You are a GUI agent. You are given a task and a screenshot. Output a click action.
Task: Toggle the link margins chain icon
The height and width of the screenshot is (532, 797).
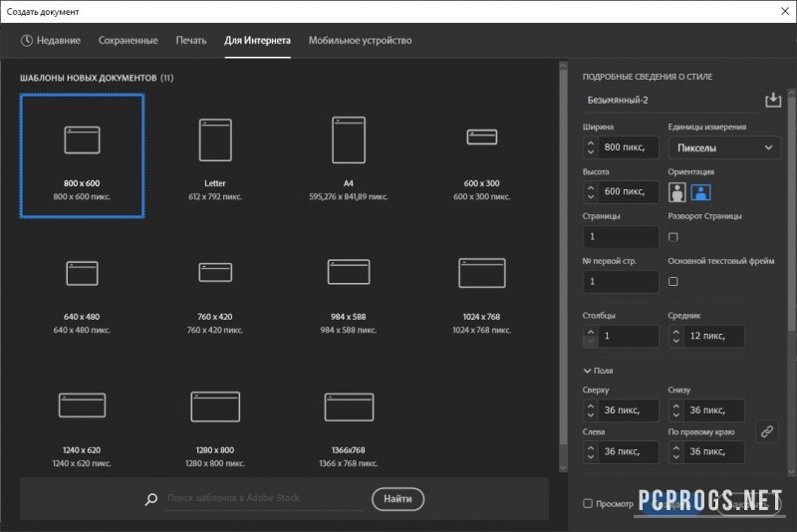click(x=767, y=431)
